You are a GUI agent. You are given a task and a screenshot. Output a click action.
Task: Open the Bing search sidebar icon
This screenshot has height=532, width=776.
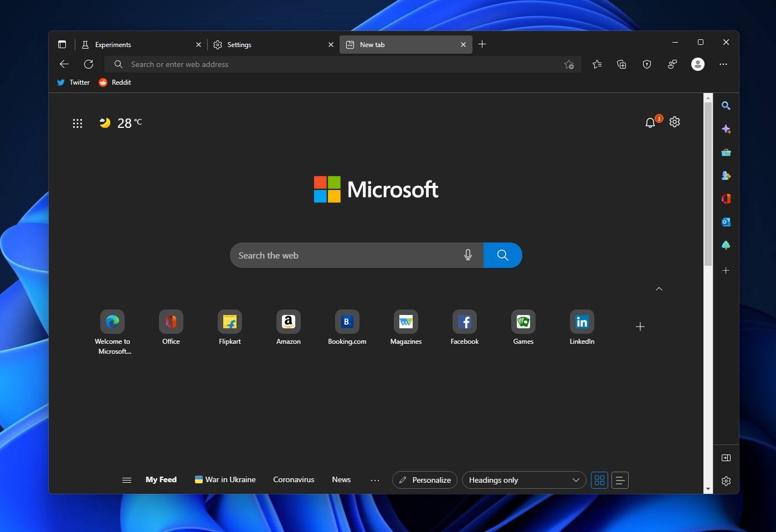pos(726,106)
